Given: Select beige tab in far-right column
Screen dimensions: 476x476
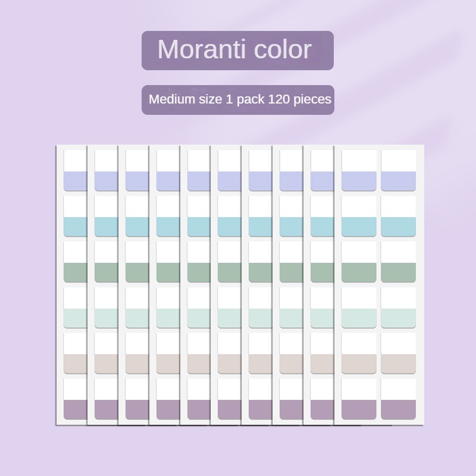Looking at the screenshot, I should pyautogui.click(x=398, y=363).
